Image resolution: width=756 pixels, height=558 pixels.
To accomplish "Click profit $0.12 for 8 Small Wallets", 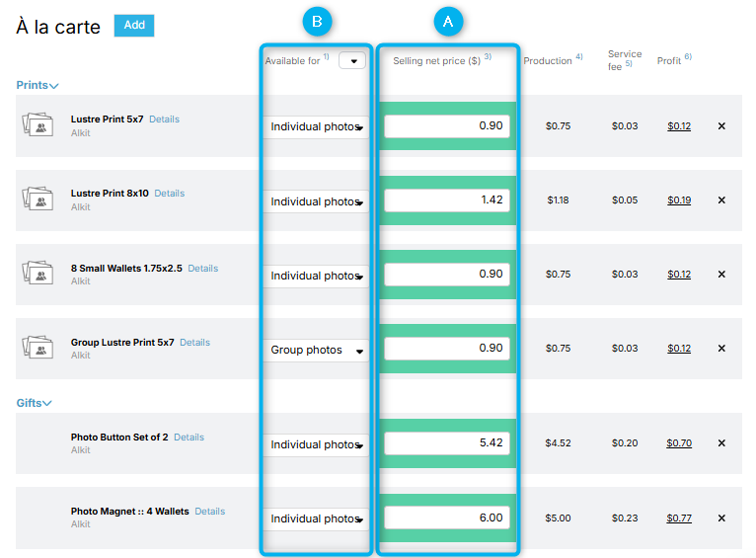I will (679, 275).
